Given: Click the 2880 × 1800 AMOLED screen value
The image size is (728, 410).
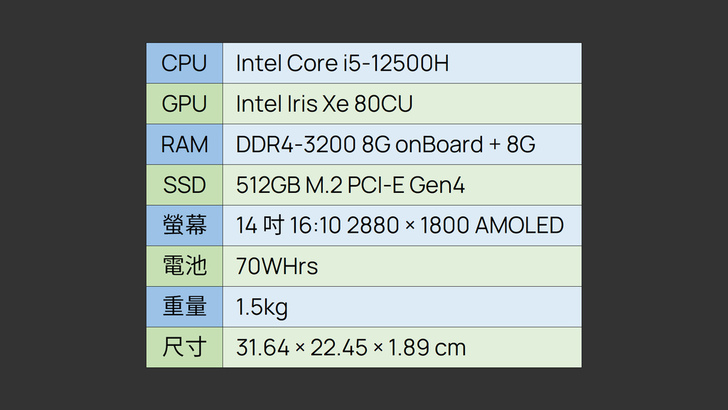Looking at the screenshot, I should (x=455, y=225).
